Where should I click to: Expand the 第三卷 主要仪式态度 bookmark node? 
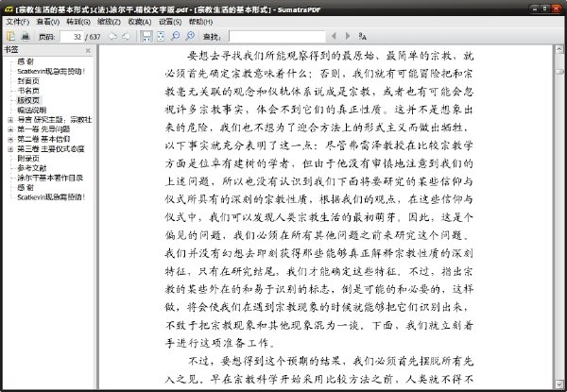coord(10,149)
